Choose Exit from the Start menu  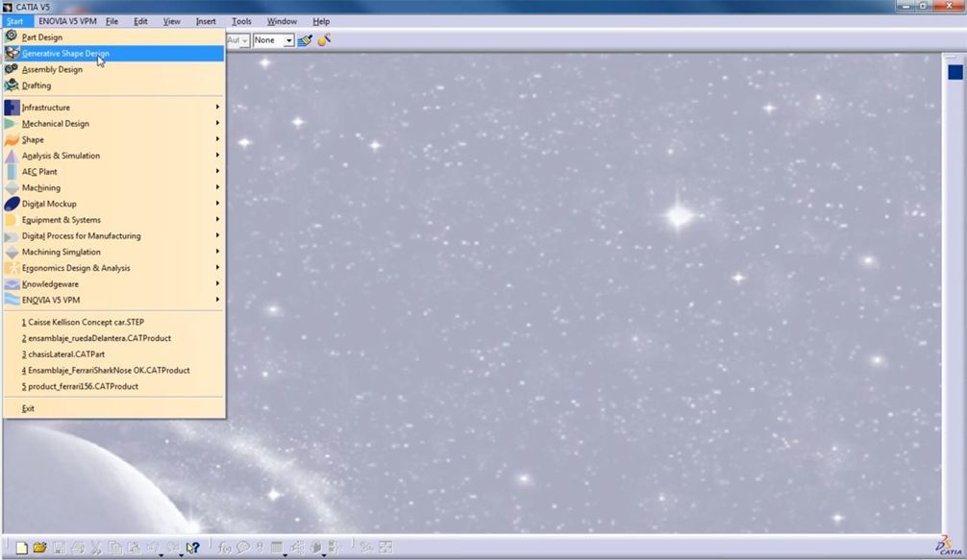pos(113,408)
